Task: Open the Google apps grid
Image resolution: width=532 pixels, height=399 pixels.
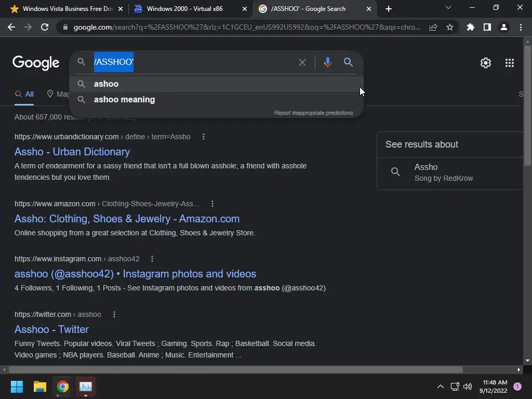Action: point(509,63)
